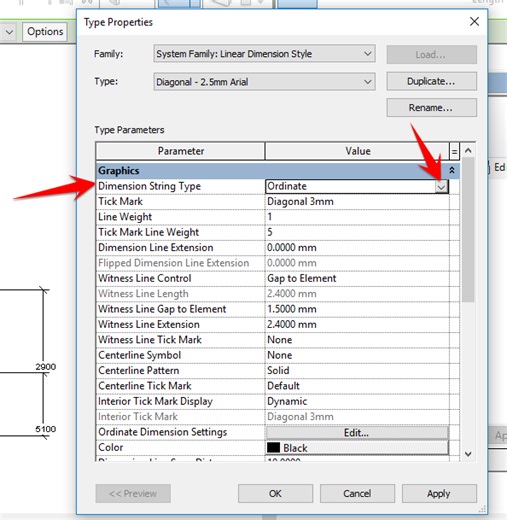This screenshot has height=520, width=507.
Task: Click the Value column header
Action: 357,151
